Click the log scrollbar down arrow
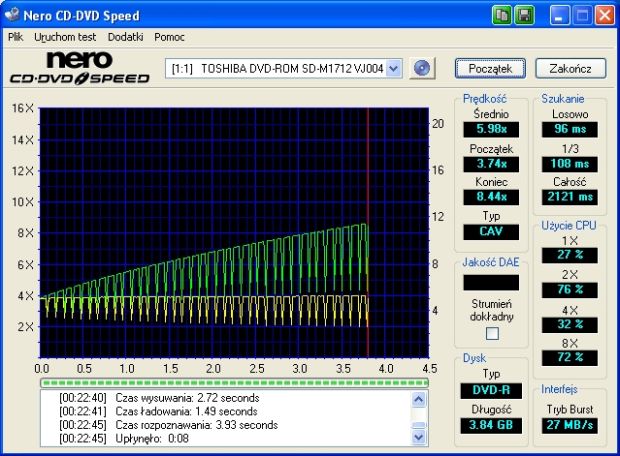Viewport: 620px width, 456px height. coord(419,437)
